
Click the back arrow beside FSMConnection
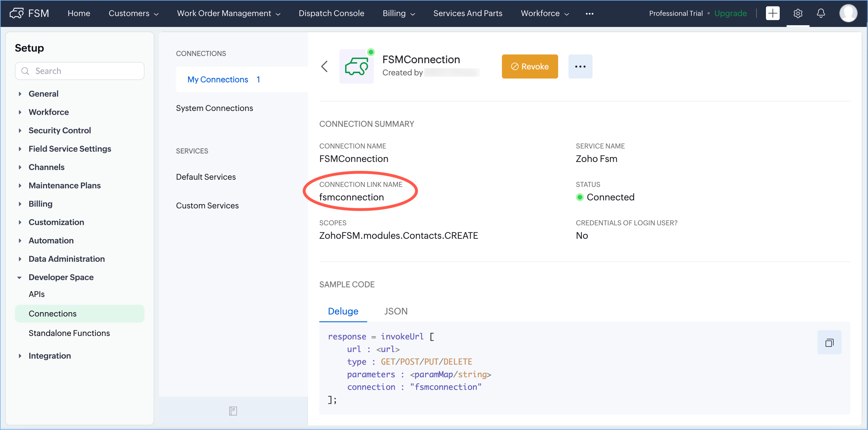324,67
